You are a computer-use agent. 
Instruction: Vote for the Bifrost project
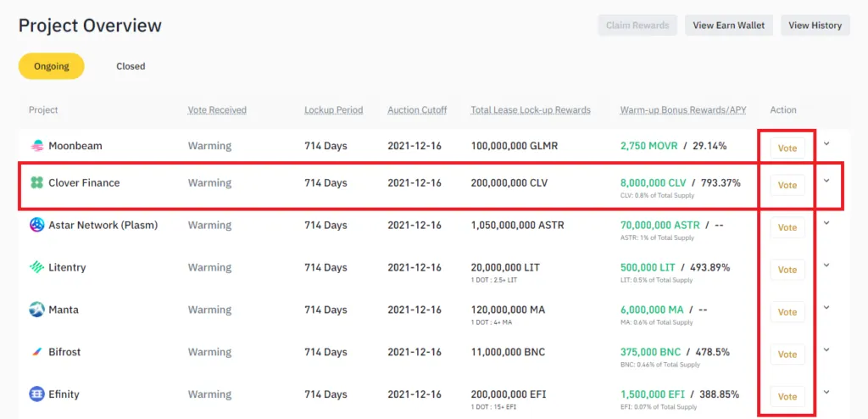787,355
